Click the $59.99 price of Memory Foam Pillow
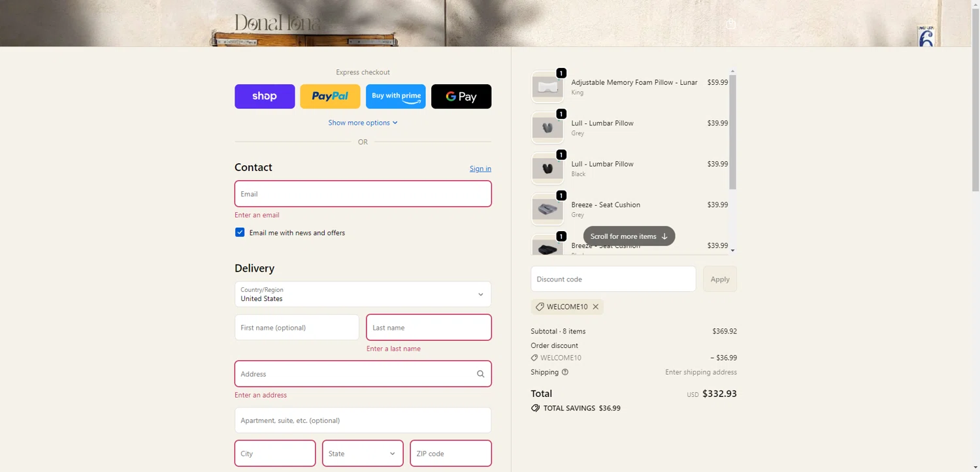 tap(717, 82)
